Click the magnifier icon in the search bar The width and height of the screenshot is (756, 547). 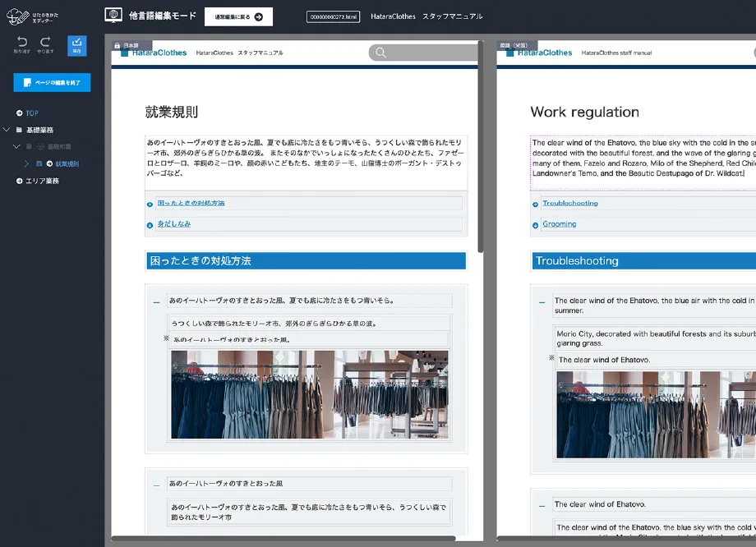(380, 52)
